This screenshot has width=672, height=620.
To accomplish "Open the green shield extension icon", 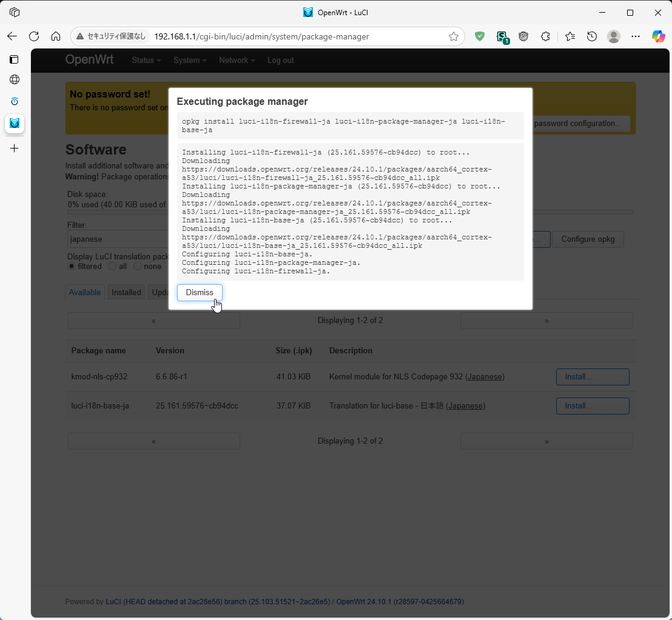I will [x=480, y=36].
